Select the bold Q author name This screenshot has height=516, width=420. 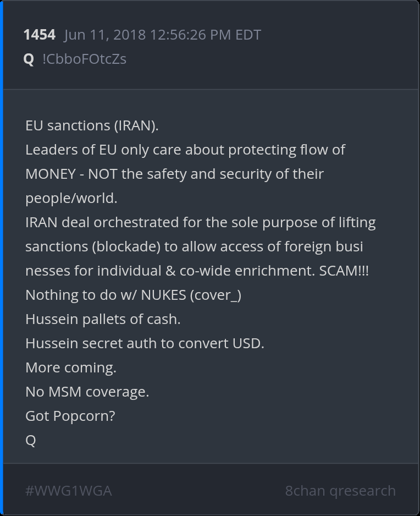pos(29,59)
